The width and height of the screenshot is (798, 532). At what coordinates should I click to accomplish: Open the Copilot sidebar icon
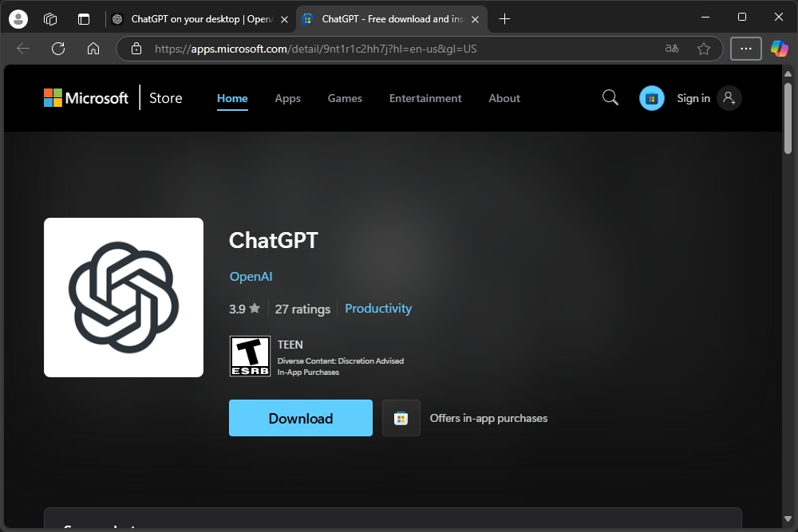779,49
